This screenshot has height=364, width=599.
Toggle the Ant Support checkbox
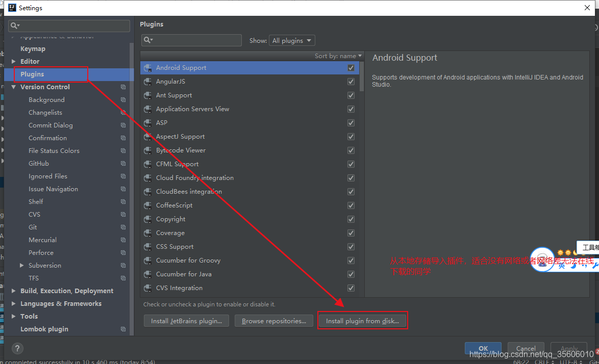[x=351, y=95]
